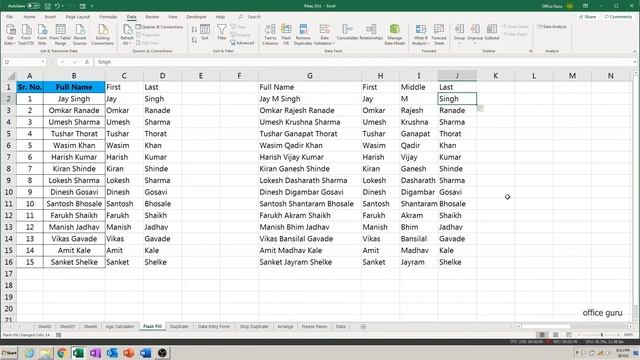Launch Text to Columns wizard
Image resolution: width=640 pixels, height=360 pixels.
[270, 34]
